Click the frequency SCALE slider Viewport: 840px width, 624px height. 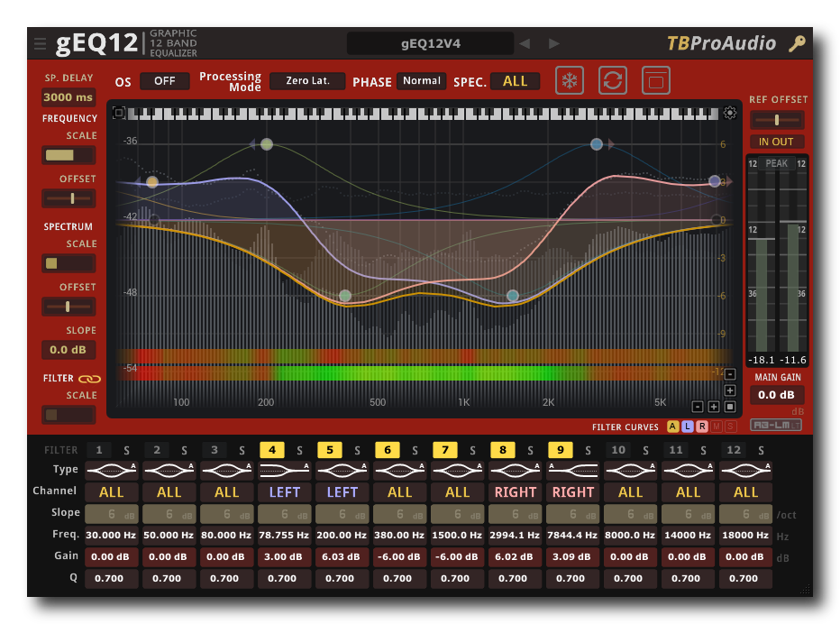68,155
